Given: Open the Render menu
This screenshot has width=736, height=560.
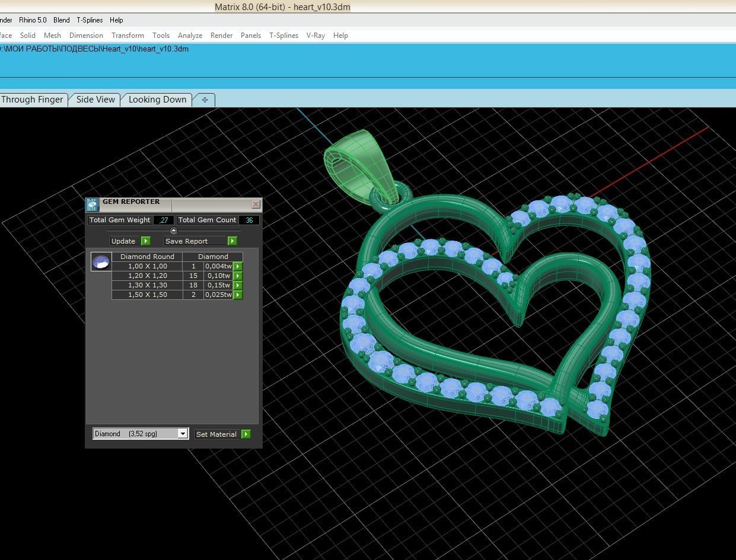Looking at the screenshot, I should point(221,36).
